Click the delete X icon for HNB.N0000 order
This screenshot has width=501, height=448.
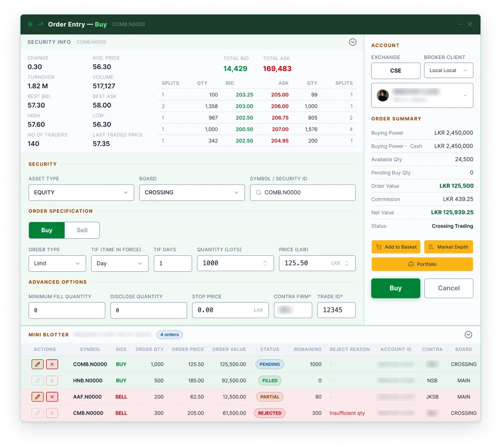[x=52, y=380]
